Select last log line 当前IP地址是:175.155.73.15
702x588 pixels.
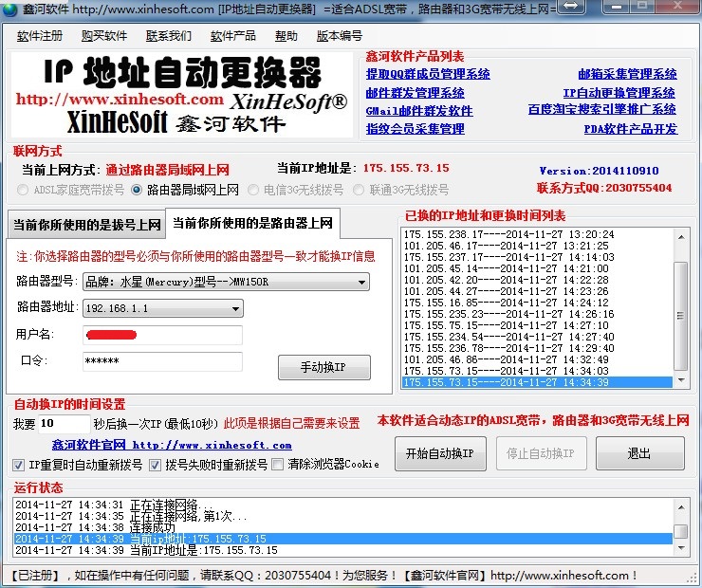pos(343,550)
